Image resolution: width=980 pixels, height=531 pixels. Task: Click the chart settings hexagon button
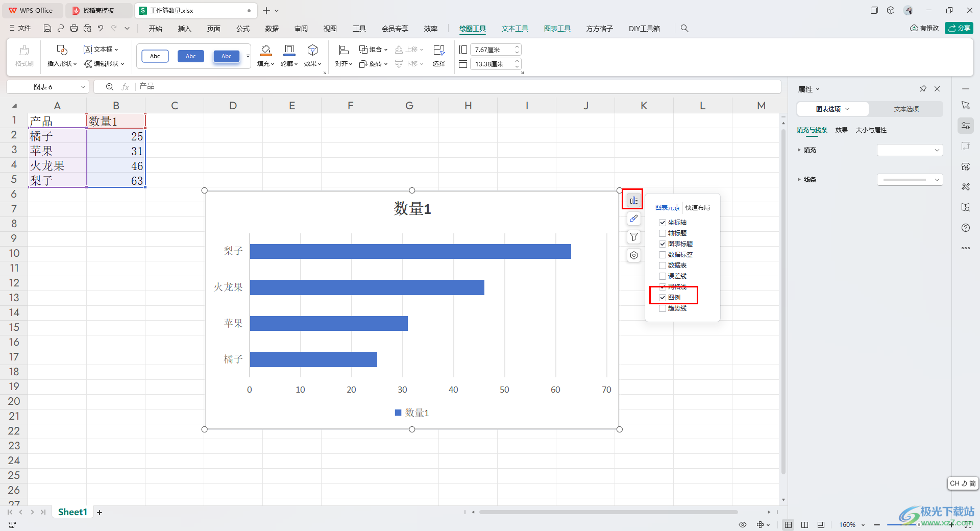click(633, 255)
